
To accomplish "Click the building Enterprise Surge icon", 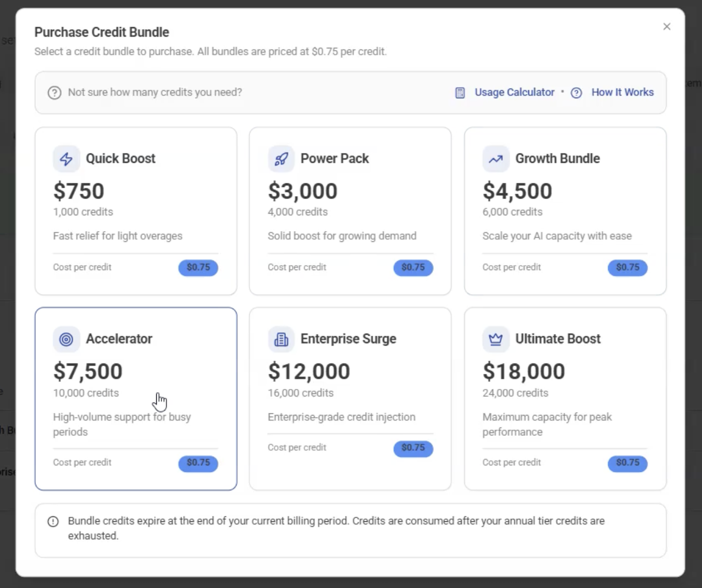I will coord(281,340).
